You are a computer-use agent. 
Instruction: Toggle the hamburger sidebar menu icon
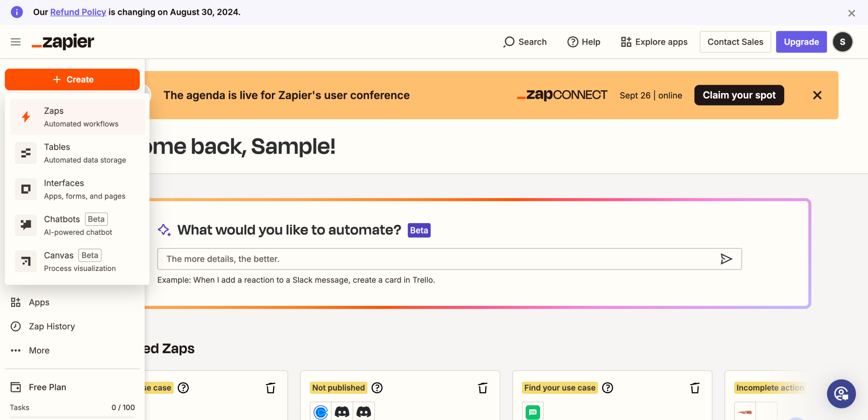(x=16, y=42)
